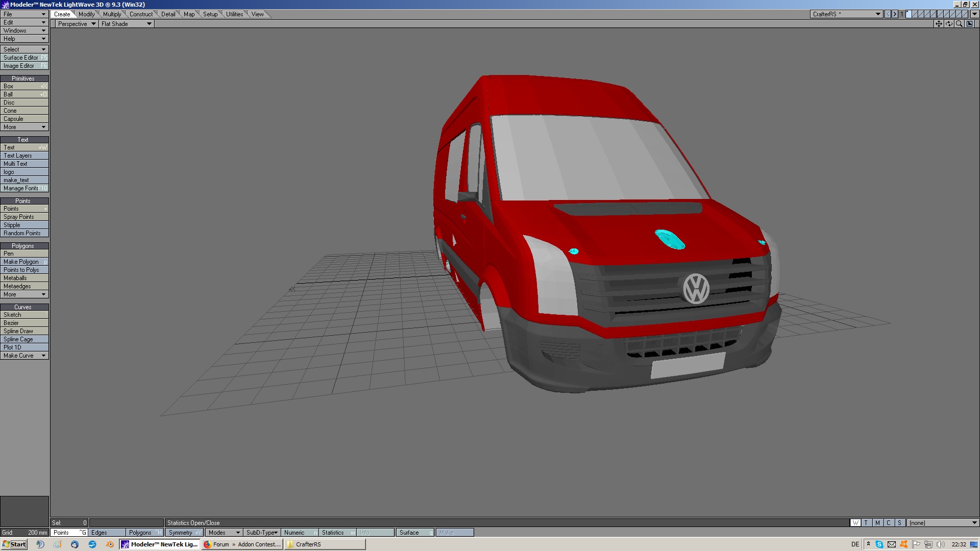Select the Capsule primitive tool
This screenshot has height=551, width=980.
coord(24,119)
